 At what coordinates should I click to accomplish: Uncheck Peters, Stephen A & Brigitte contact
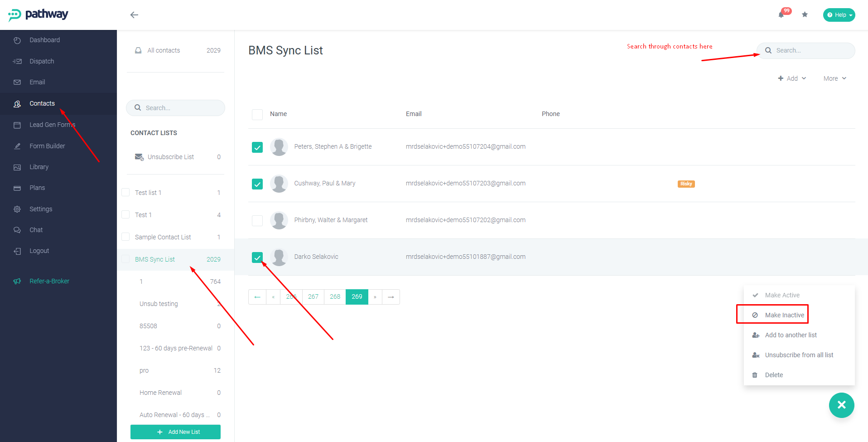[x=257, y=147]
